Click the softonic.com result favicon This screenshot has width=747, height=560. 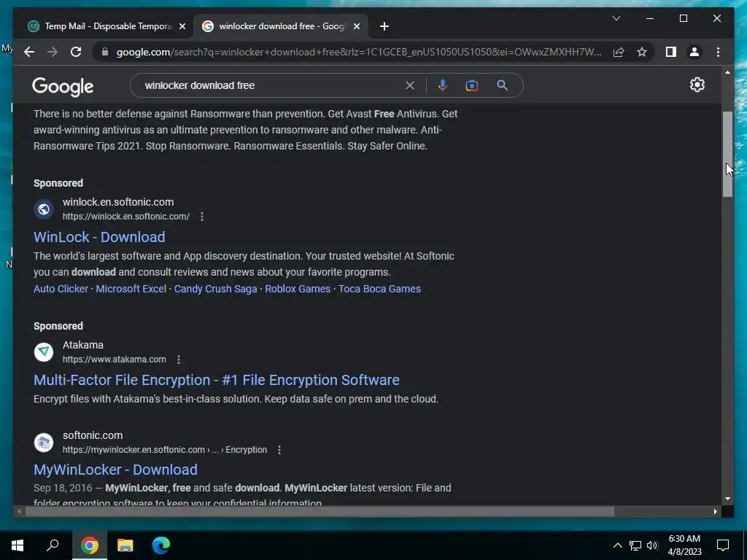tap(44, 443)
